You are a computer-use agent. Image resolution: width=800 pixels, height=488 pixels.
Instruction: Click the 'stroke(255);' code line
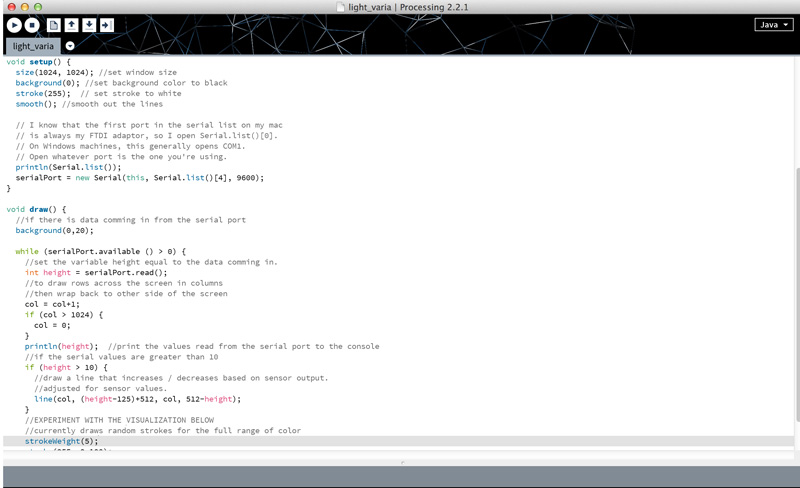pos(98,93)
